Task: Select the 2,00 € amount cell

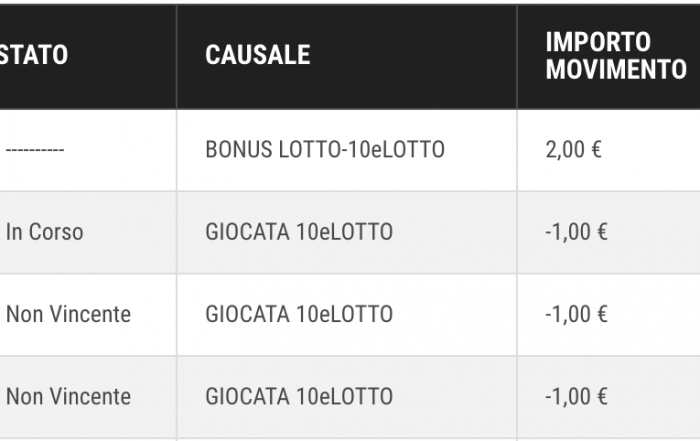Action: (574, 150)
